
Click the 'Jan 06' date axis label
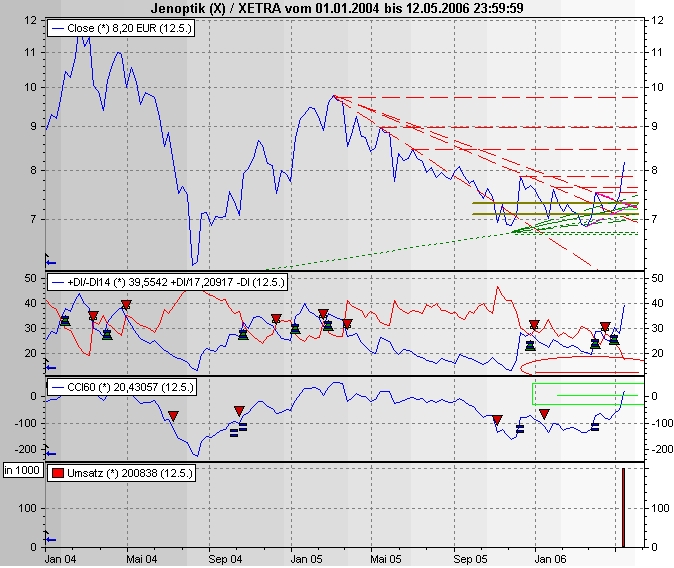point(550,559)
